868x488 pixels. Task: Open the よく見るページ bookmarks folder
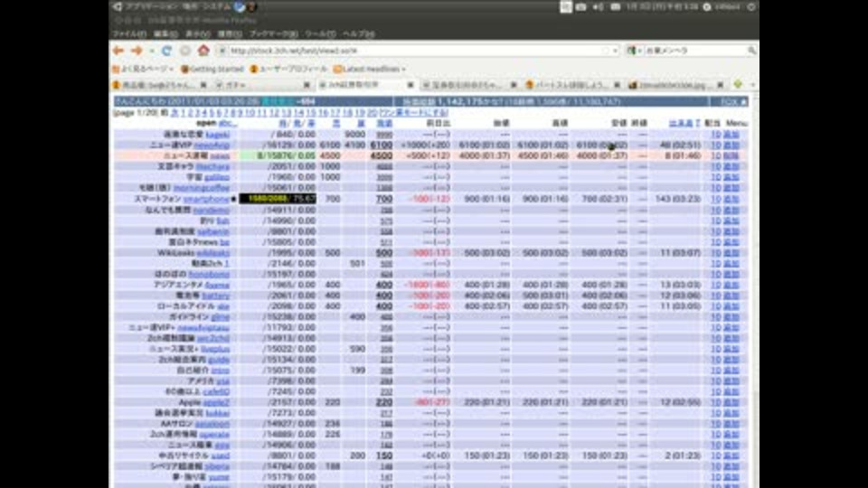[x=143, y=70]
